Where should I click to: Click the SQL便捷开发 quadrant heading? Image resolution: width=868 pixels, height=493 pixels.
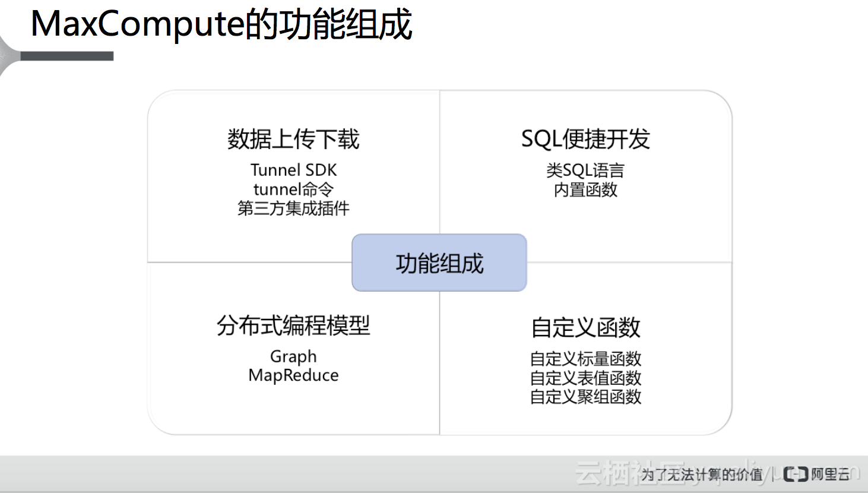(585, 138)
